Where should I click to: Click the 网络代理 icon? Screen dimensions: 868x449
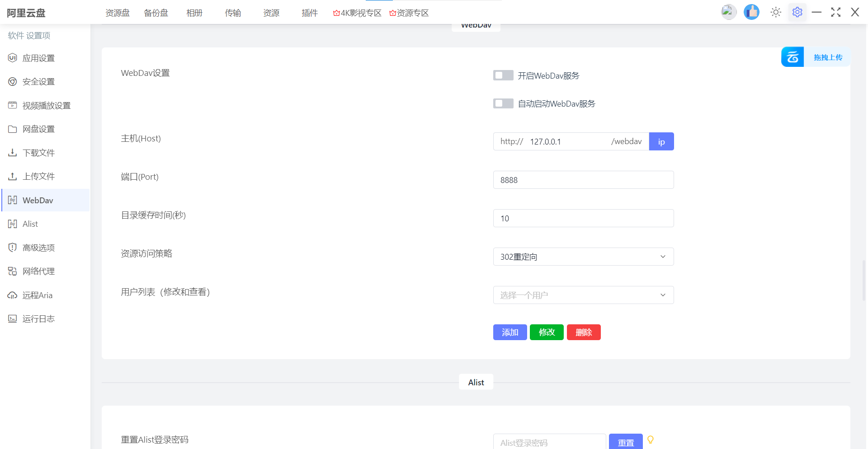coord(13,271)
